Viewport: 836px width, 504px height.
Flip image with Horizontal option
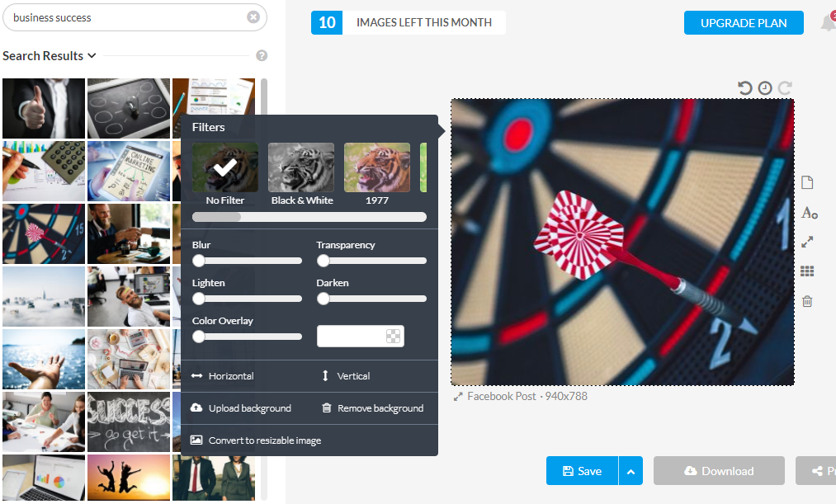click(223, 376)
